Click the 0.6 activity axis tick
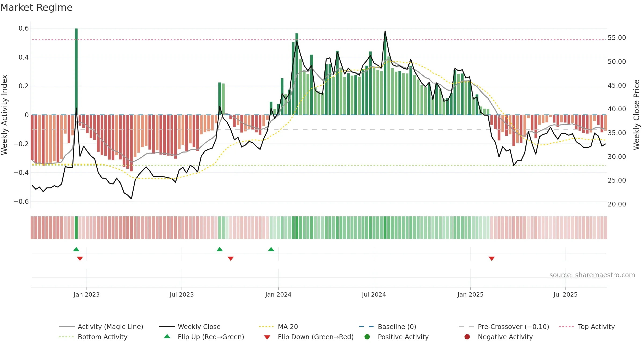 click(x=24, y=28)
